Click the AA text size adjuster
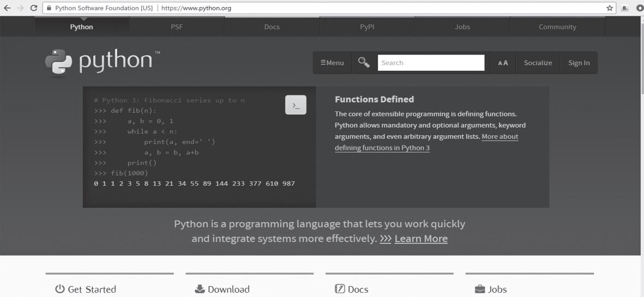644x297 pixels. pyautogui.click(x=503, y=63)
